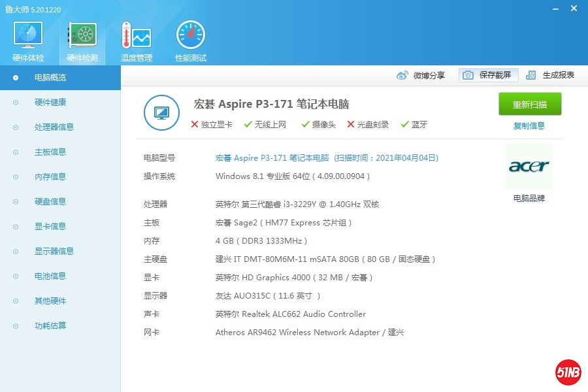Click the 生成报表 generate report icon
This screenshot has width=588, height=392.
[x=531, y=75]
